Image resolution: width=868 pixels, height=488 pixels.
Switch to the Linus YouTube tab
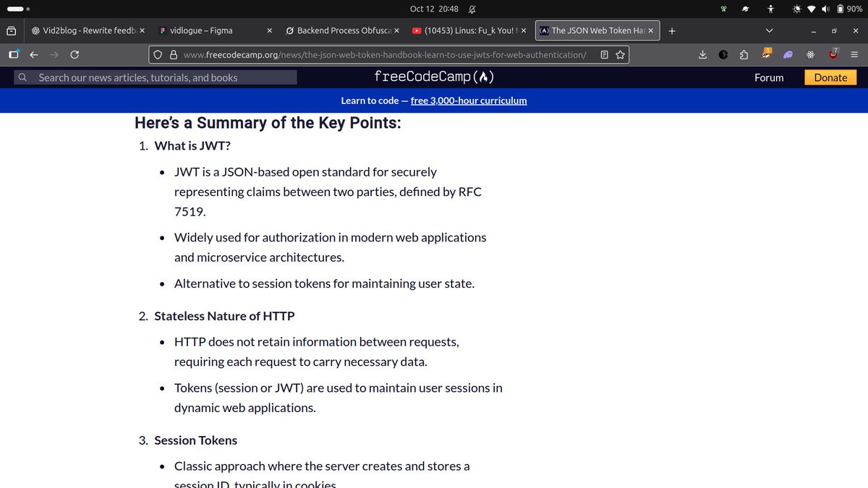pos(470,31)
